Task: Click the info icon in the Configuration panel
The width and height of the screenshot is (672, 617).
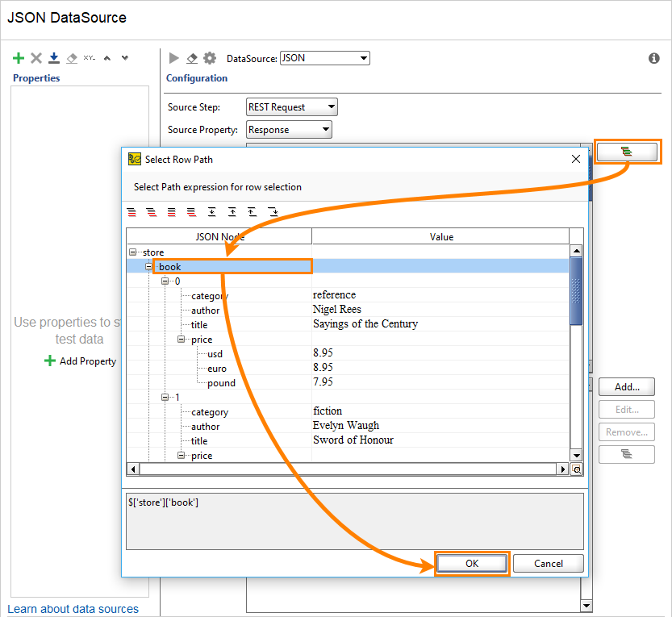Action: click(654, 58)
